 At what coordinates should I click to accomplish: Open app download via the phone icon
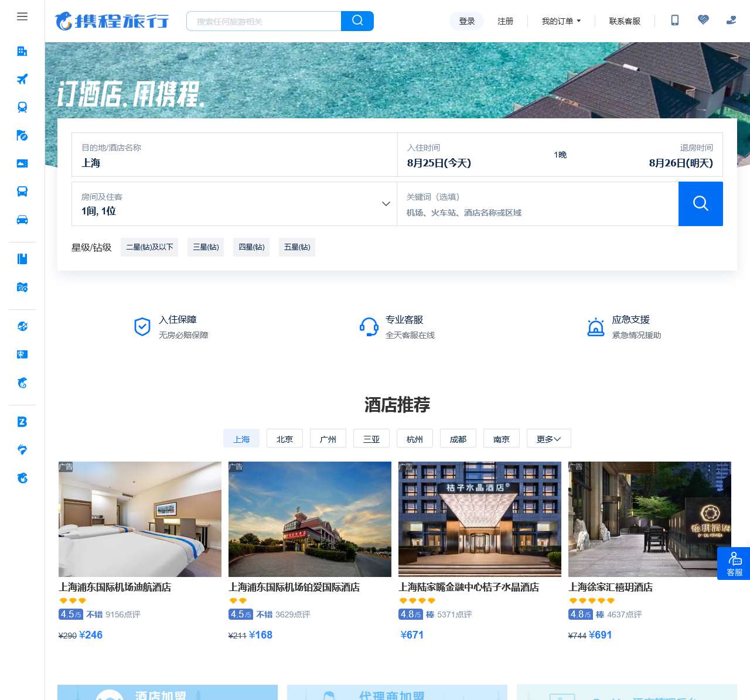(x=674, y=20)
